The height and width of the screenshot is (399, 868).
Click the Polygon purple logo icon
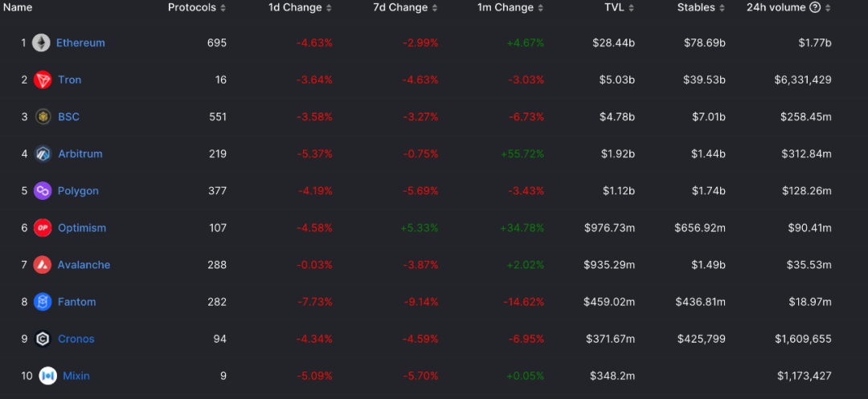pyautogui.click(x=43, y=190)
